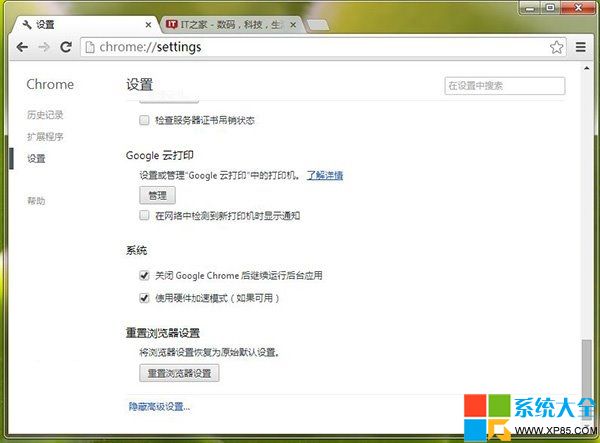
Task: Close the Chrome window
Action: pyautogui.click(x=579, y=8)
